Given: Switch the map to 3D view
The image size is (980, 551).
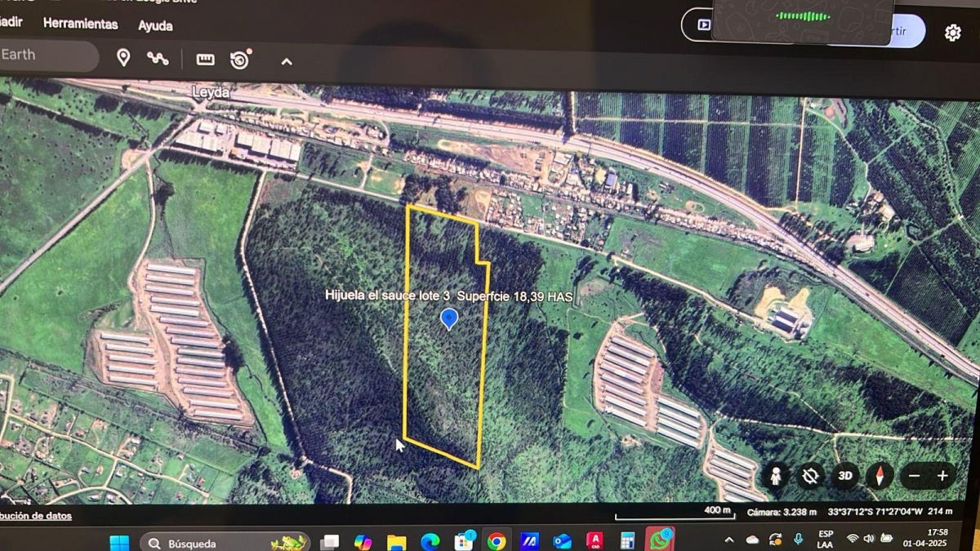Looking at the screenshot, I should 845,476.
